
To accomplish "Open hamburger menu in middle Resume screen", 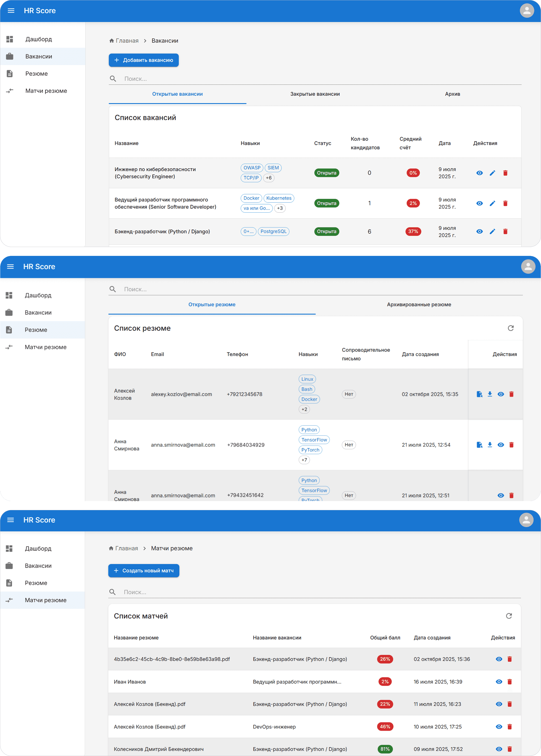I will coord(10,266).
